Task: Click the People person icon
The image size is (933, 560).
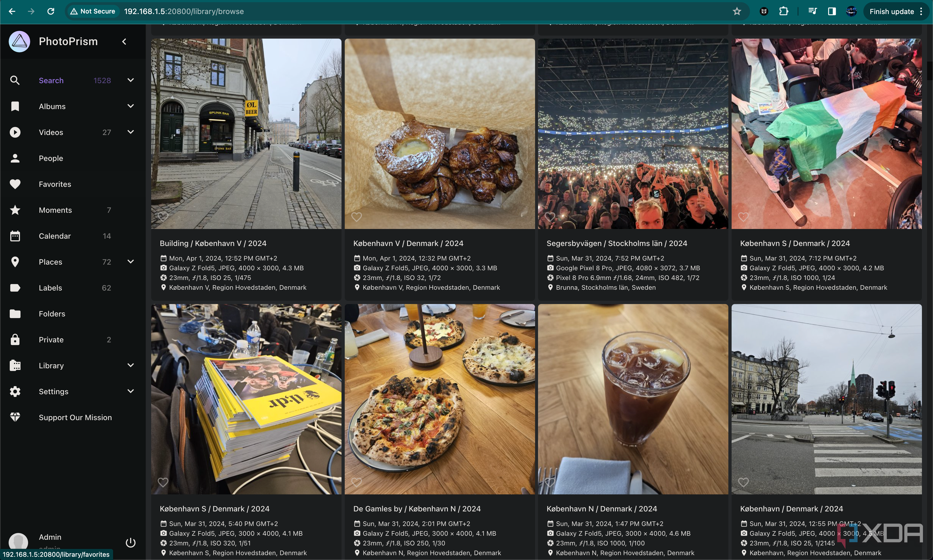Action: [15, 158]
